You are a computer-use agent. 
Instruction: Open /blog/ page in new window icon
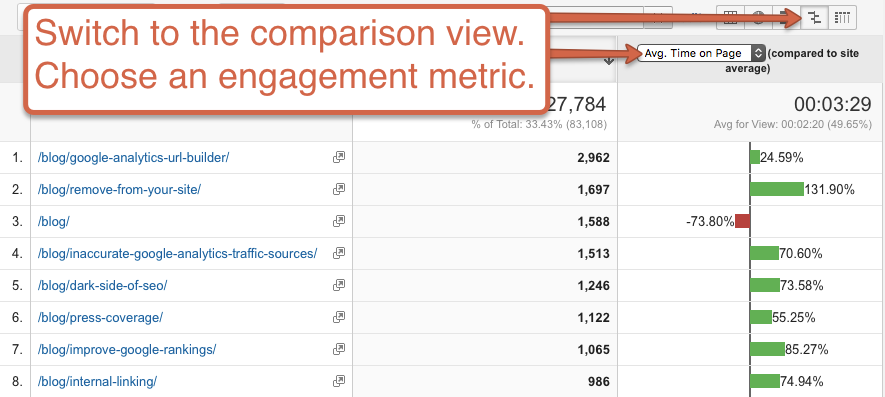pyautogui.click(x=339, y=221)
